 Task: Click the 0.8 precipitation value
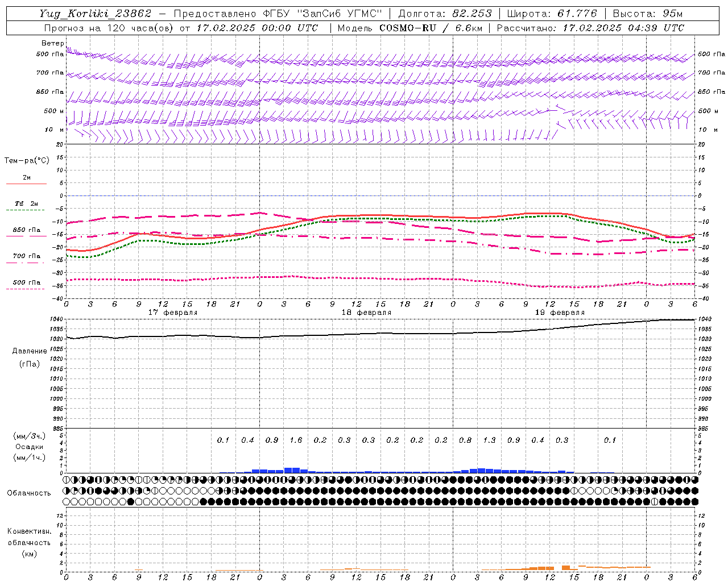465,440
